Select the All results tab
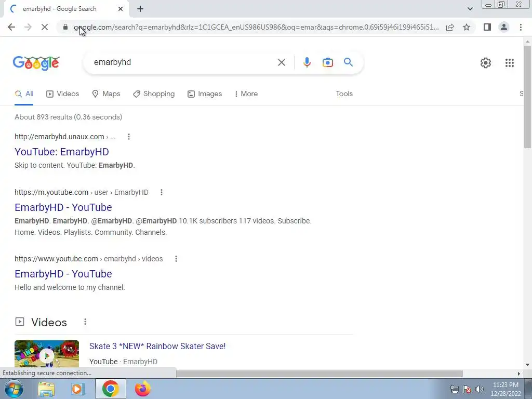The height and width of the screenshot is (399, 532). coord(24,94)
